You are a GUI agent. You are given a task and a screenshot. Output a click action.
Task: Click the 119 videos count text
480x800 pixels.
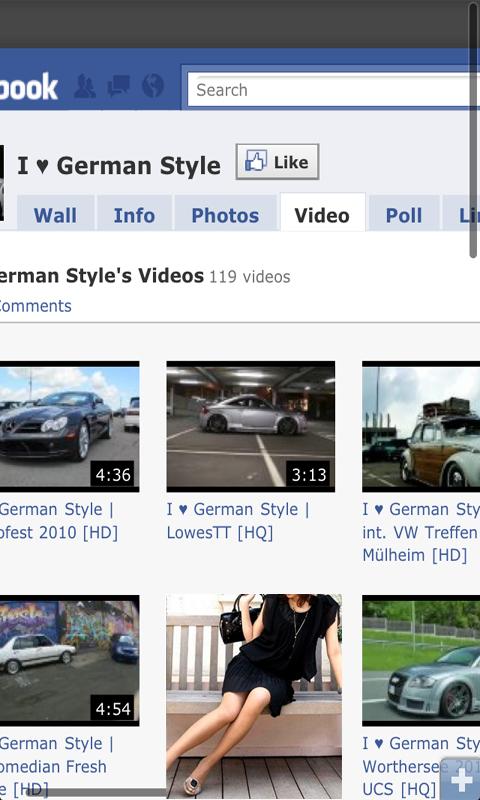point(249,277)
